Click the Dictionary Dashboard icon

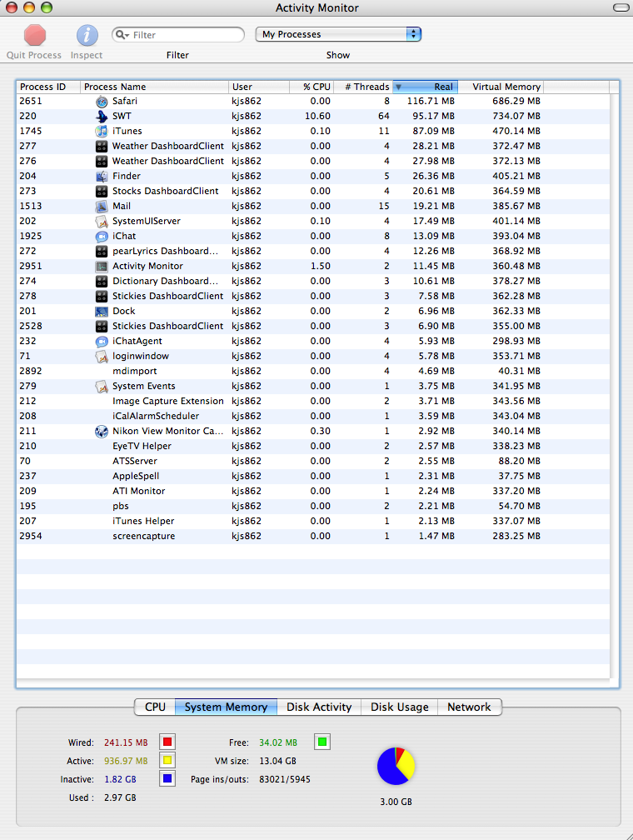[102, 282]
